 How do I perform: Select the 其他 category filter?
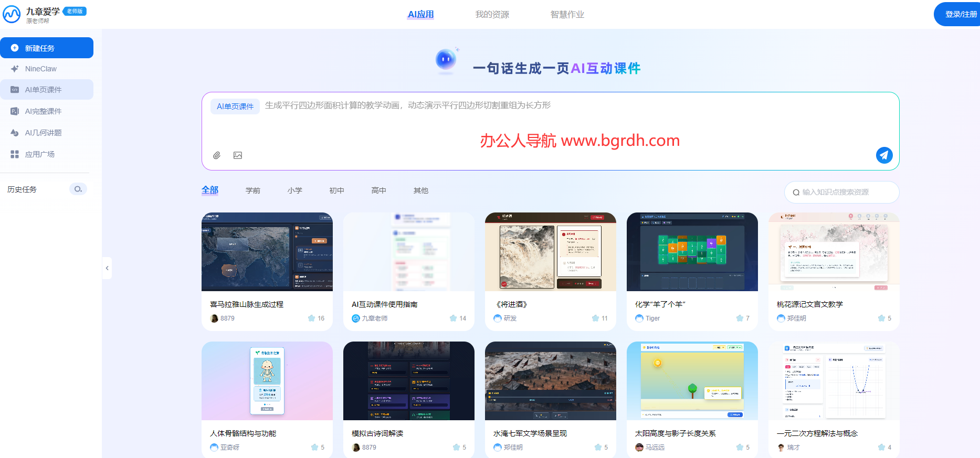(421, 190)
